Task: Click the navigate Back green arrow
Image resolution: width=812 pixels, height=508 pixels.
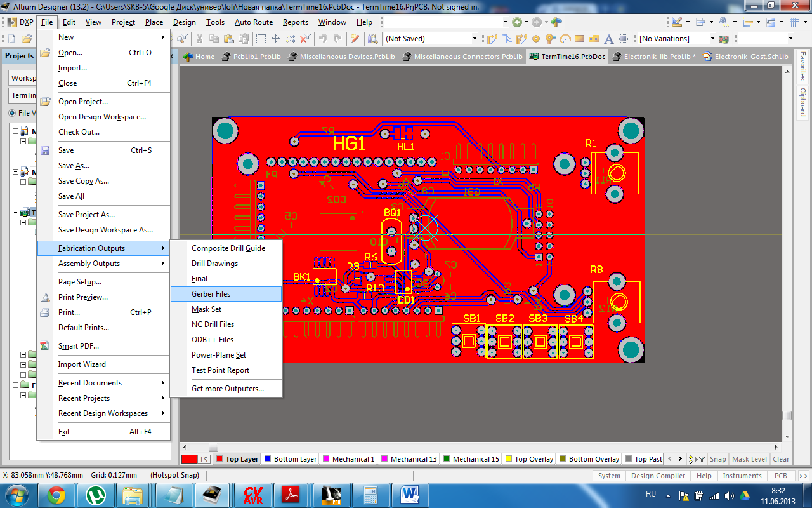Action: (516, 22)
